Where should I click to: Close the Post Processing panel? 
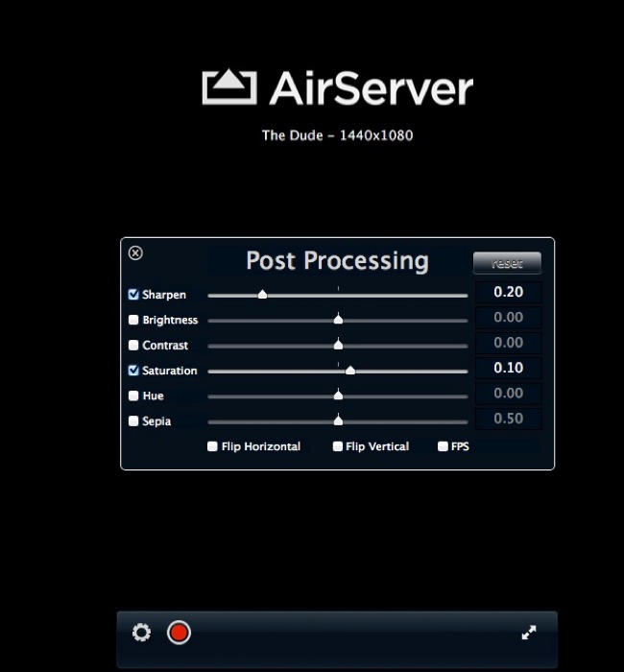coord(135,252)
